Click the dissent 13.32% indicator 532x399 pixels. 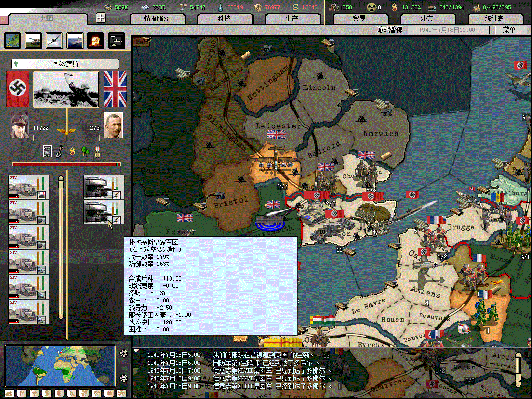pyautogui.click(x=406, y=7)
